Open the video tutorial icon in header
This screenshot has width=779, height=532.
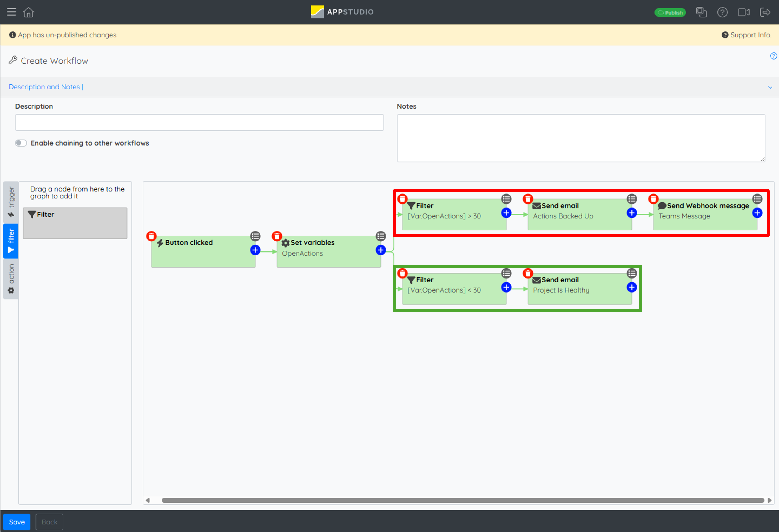[x=744, y=12]
